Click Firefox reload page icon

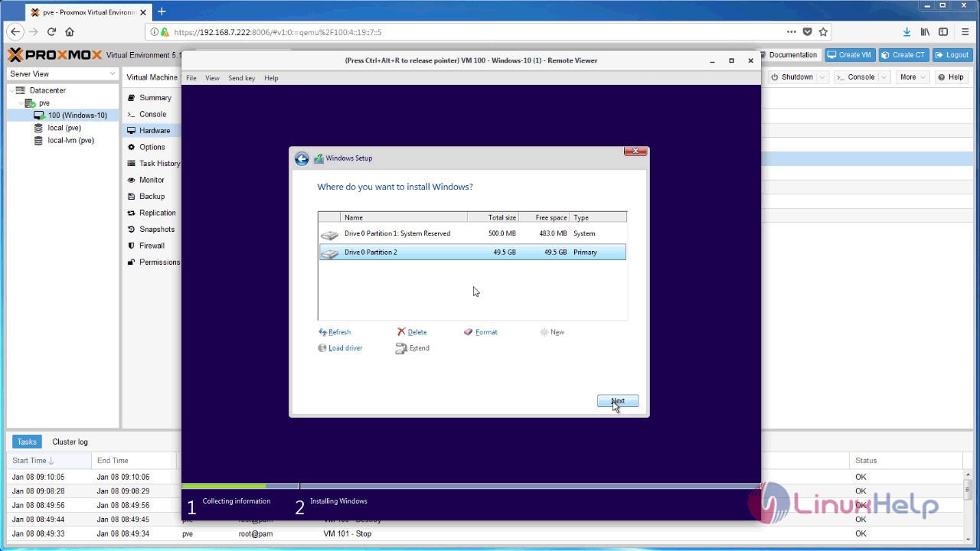tap(52, 32)
